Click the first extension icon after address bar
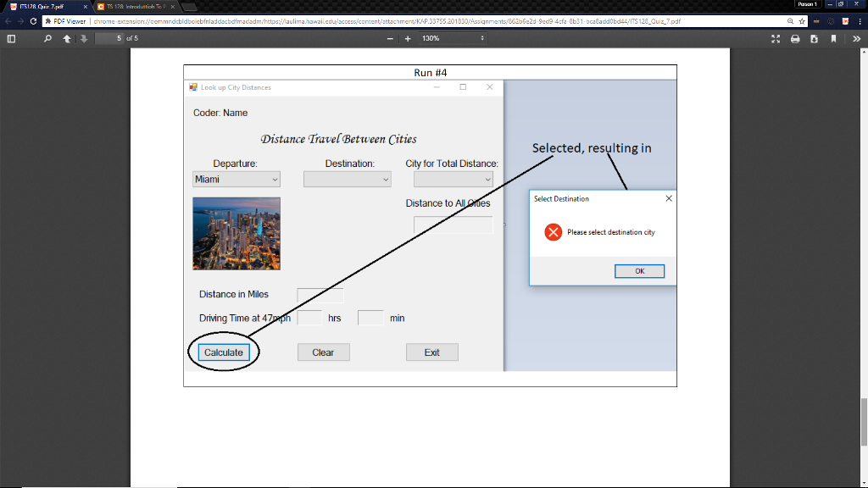868x488 pixels. coord(816,21)
